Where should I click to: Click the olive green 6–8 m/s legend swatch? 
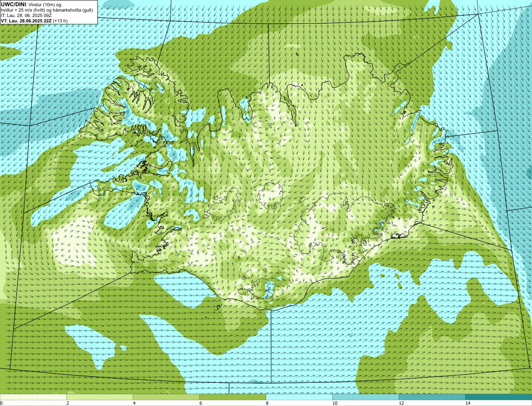coord(233,397)
